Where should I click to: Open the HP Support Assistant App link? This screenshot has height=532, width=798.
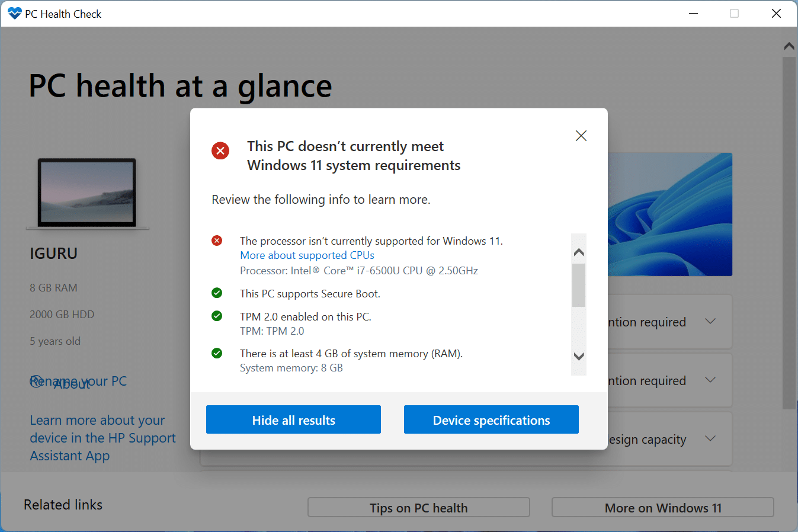[x=103, y=438]
